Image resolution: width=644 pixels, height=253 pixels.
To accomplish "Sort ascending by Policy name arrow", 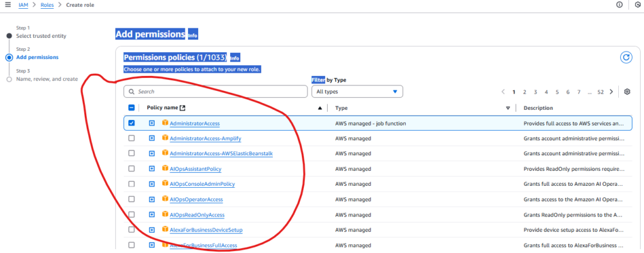I will click(x=320, y=108).
